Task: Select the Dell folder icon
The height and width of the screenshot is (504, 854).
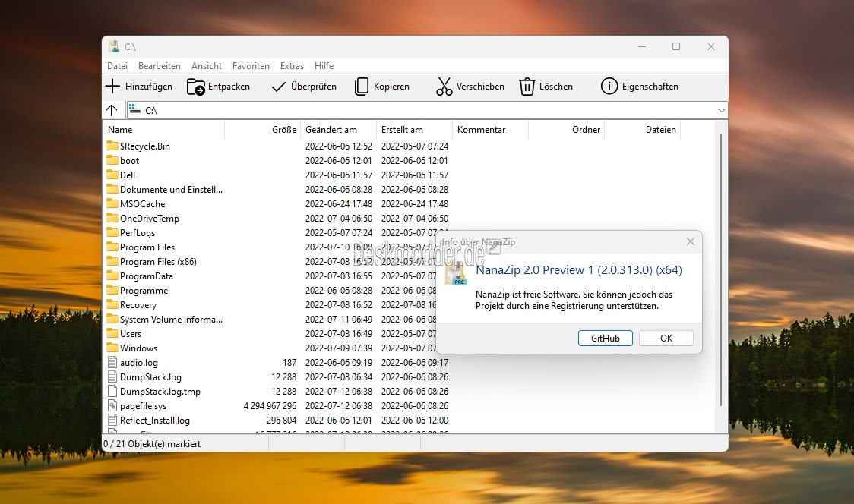Action: (112, 174)
